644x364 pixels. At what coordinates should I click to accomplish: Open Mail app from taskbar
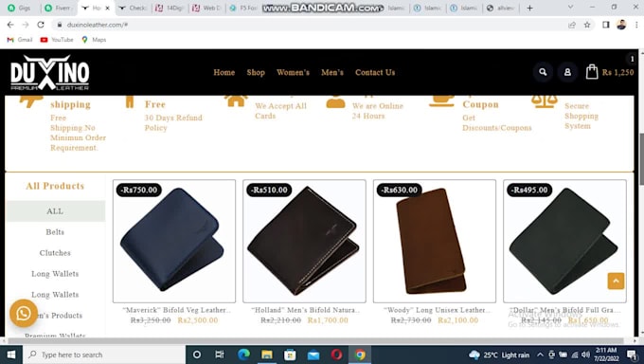tap(313, 355)
